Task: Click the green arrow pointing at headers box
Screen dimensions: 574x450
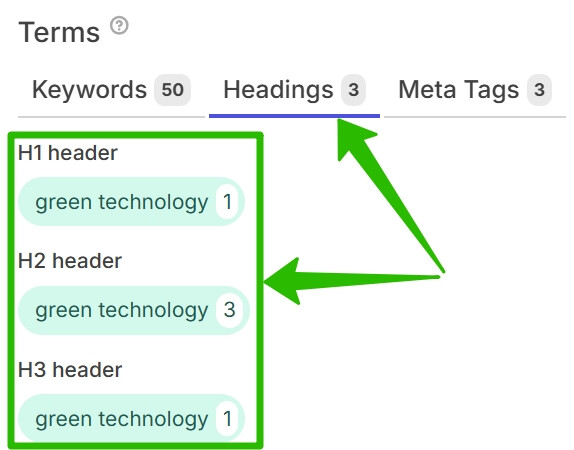Action: [x=351, y=281]
